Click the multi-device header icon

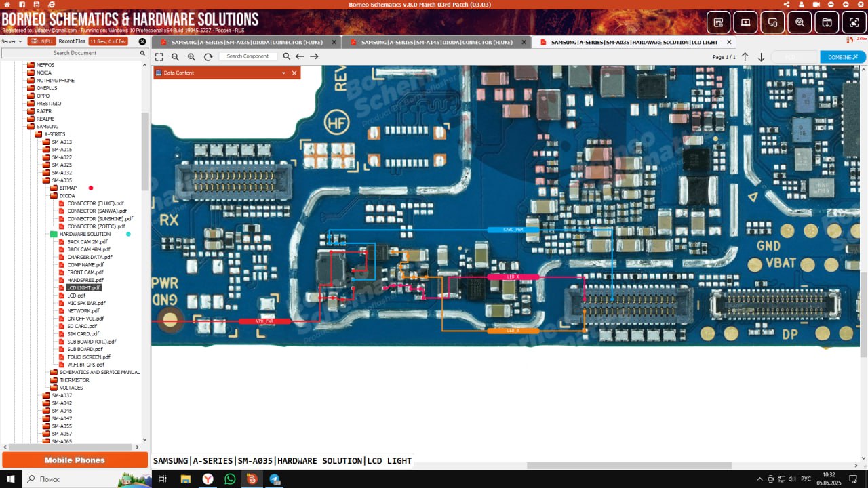tap(772, 22)
